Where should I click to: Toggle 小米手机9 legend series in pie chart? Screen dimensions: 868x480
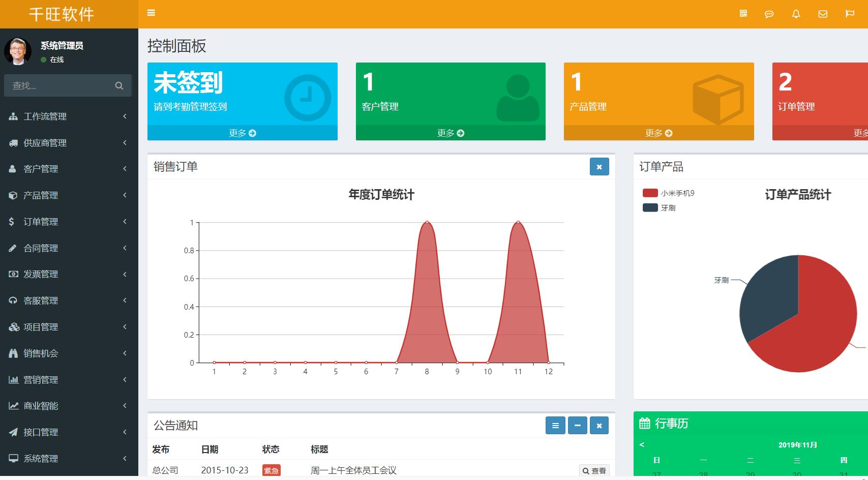coord(668,193)
